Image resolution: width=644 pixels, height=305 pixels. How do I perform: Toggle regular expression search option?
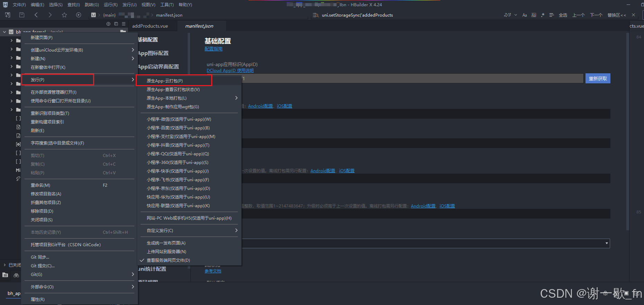click(x=543, y=15)
